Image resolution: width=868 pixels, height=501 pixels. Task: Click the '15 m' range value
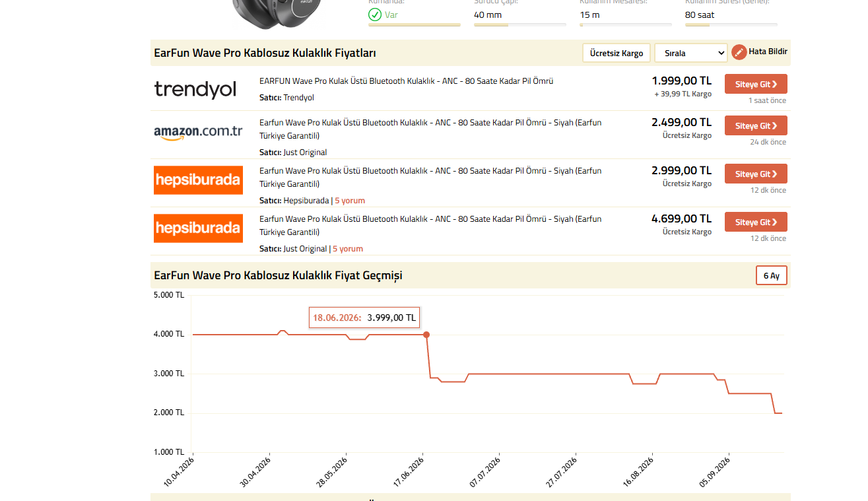(590, 15)
